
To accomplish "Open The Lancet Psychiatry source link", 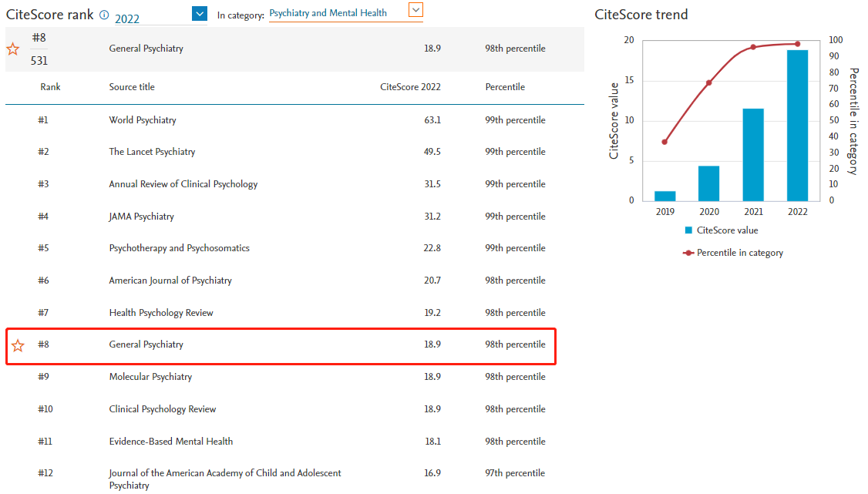I will point(152,152).
